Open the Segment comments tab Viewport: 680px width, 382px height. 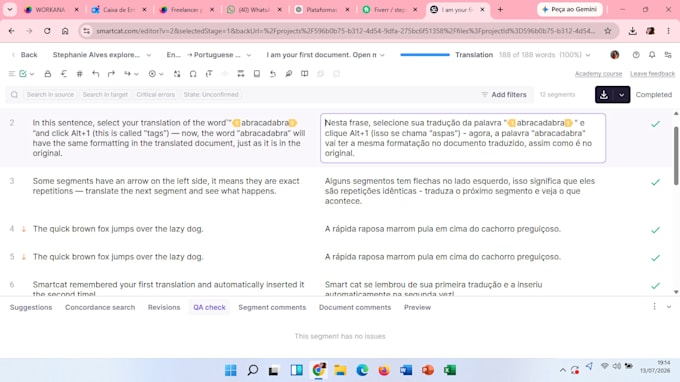point(272,307)
